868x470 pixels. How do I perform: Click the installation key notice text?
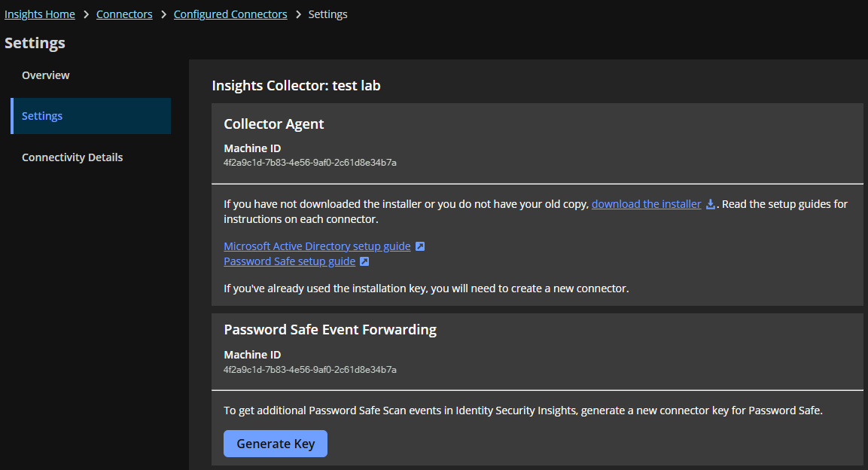click(426, 288)
